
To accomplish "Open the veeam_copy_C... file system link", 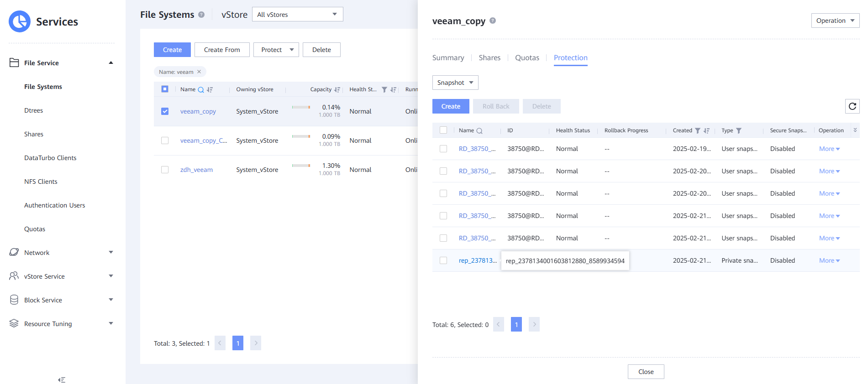I will (x=203, y=140).
